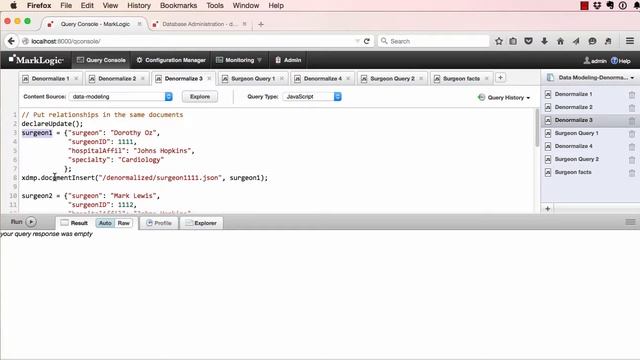The width and height of the screenshot is (640, 360).
Task: Select the Result tab
Action: tap(75, 223)
